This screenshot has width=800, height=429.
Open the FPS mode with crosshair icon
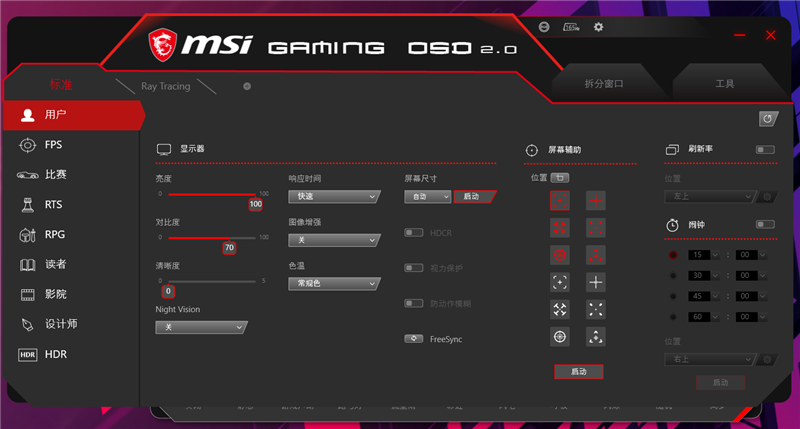pos(71,145)
